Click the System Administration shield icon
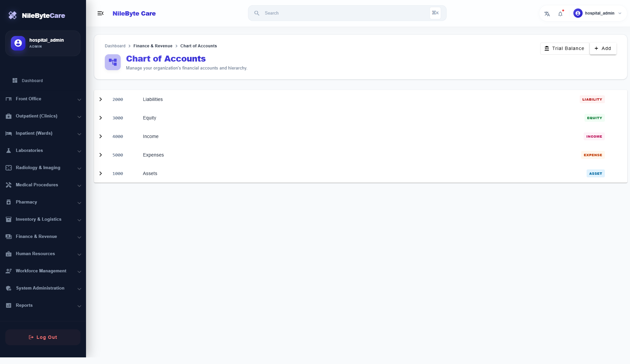Viewport: 630px width, 364px height. [9, 288]
